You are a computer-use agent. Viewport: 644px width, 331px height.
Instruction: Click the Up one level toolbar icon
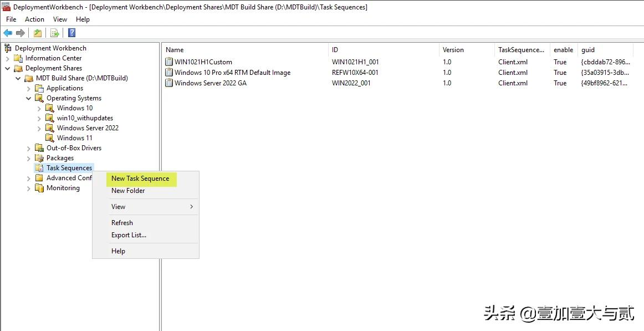point(37,33)
